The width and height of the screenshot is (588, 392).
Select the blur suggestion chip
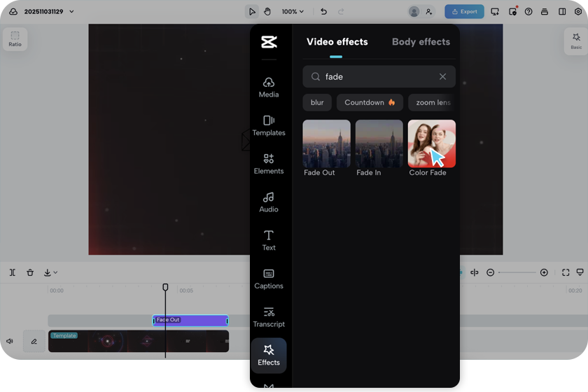(x=317, y=102)
